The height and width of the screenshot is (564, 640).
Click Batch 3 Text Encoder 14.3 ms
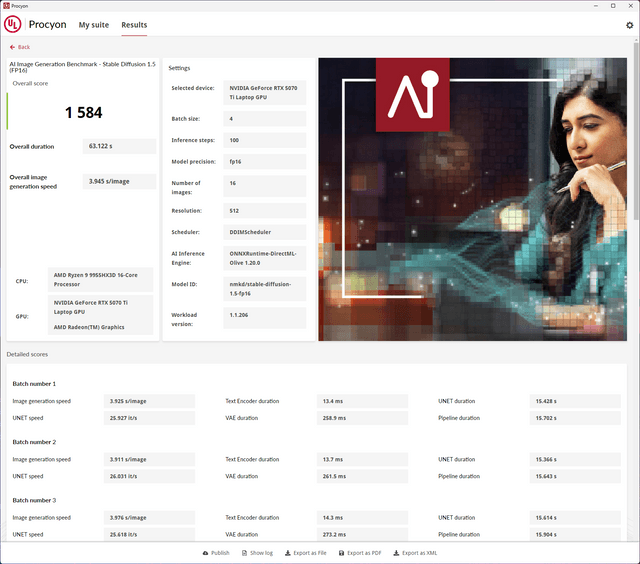(362, 517)
